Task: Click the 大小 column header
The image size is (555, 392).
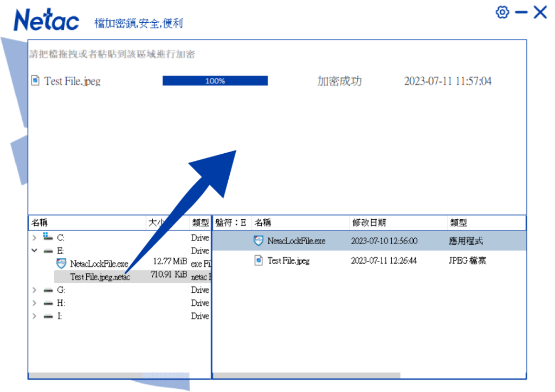Action: (167, 223)
